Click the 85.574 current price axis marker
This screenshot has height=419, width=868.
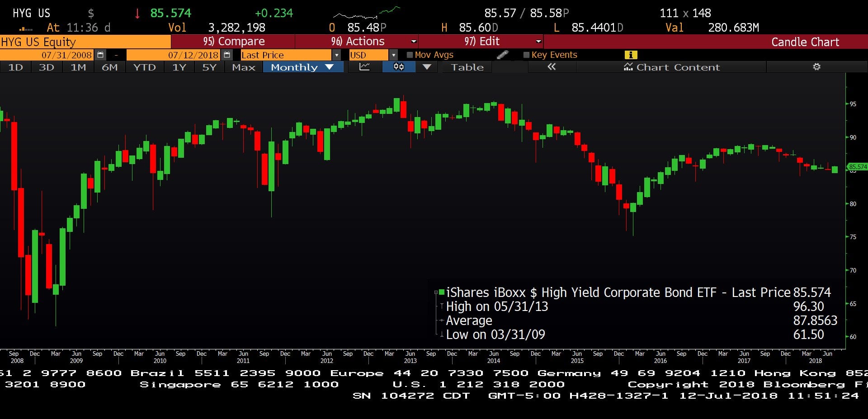pos(857,167)
